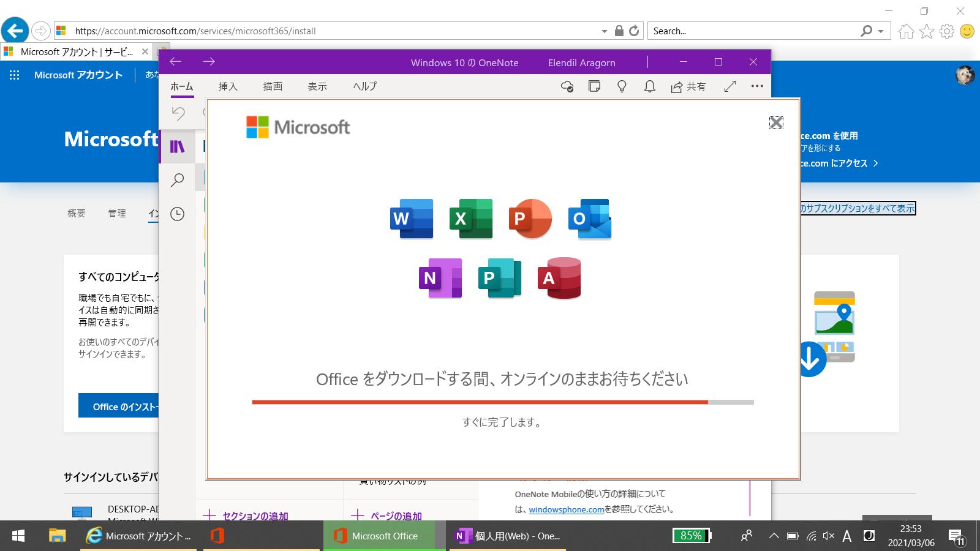Viewport: 980px width, 551px height.
Task: Click the ce.com にアクセス link
Action: (x=840, y=163)
